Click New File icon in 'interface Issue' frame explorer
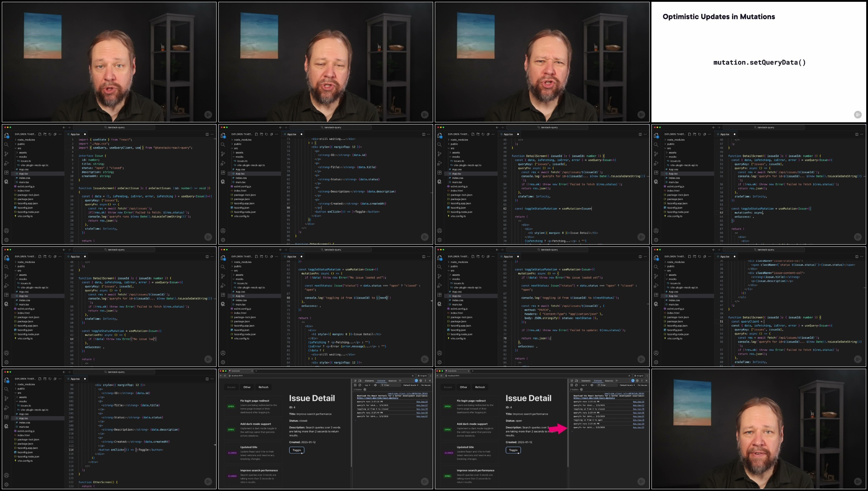Image resolution: width=868 pixels, height=491 pixels. (x=40, y=134)
